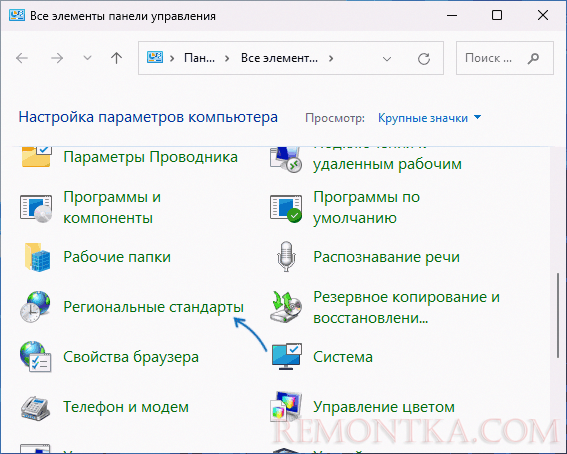
Task: Go back to the previous location
Action: tap(22, 58)
